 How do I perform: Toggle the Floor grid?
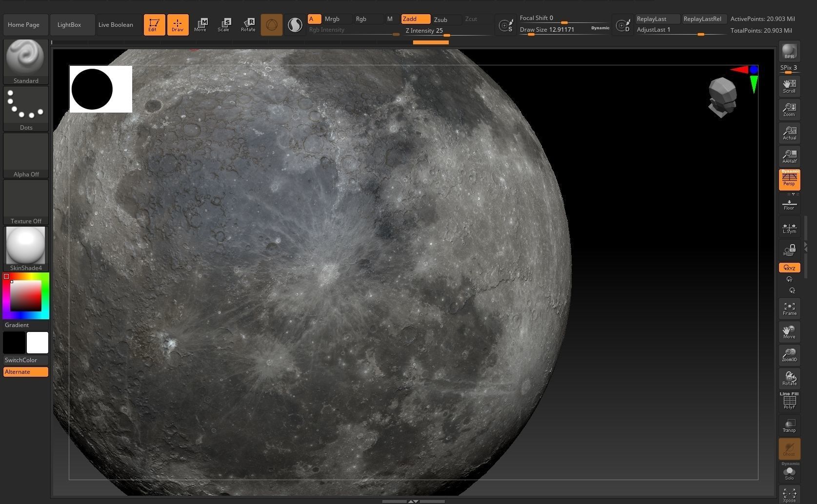coord(789,204)
